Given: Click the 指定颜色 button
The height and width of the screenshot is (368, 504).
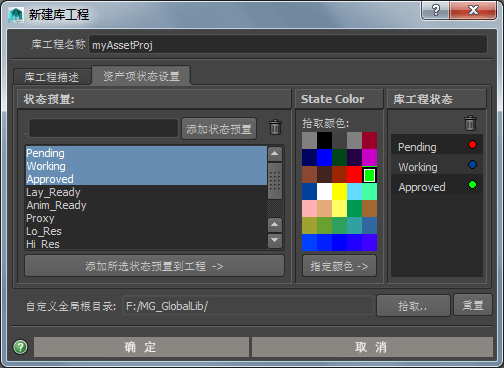Looking at the screenshot, I should [x=339, y=266].
